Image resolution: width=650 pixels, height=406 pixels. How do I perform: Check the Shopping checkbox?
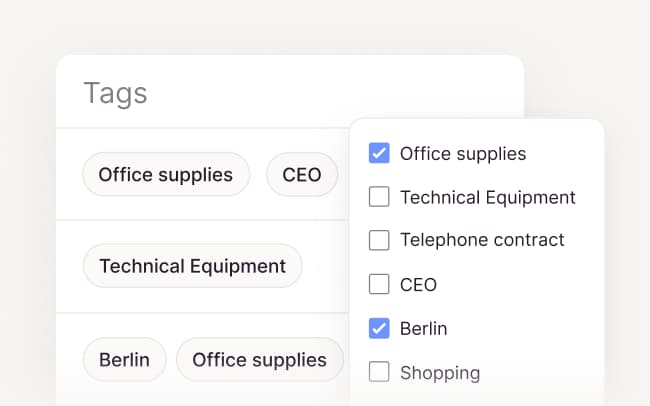click(x=379, y=372)
